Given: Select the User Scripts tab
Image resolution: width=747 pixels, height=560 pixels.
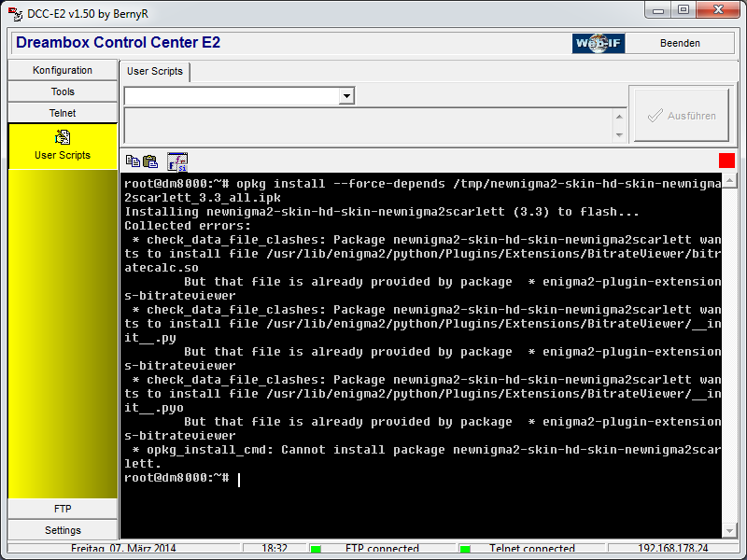Looking at the screenshot, I should [x=154, y=72].
